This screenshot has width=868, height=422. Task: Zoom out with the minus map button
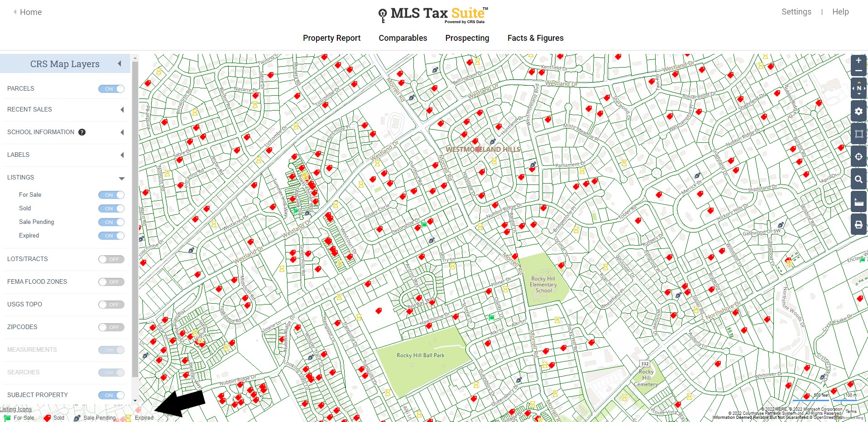[x=858, y=71]
